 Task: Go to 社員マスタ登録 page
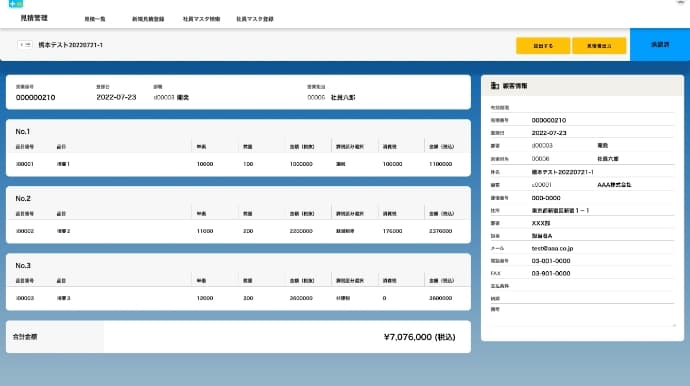click(255, 19)
